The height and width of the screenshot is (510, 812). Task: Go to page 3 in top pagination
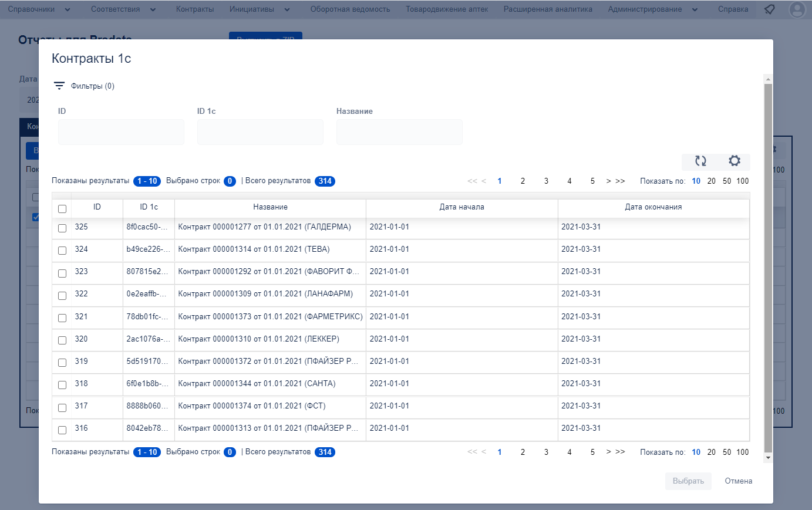pos(546,181)
